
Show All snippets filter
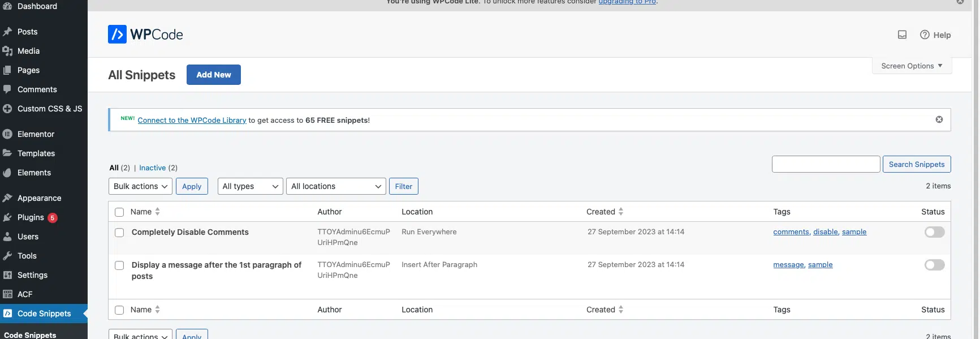[x=114, y=168]
